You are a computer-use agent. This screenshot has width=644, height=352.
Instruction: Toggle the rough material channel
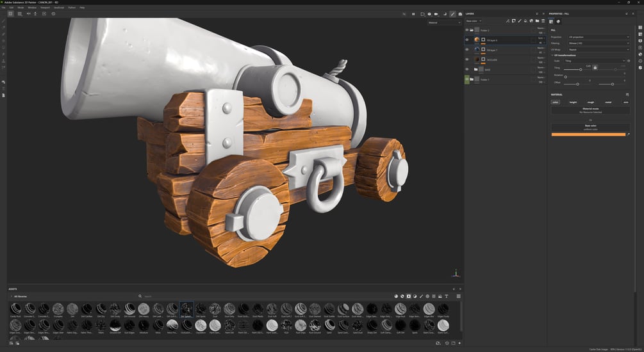591,102
